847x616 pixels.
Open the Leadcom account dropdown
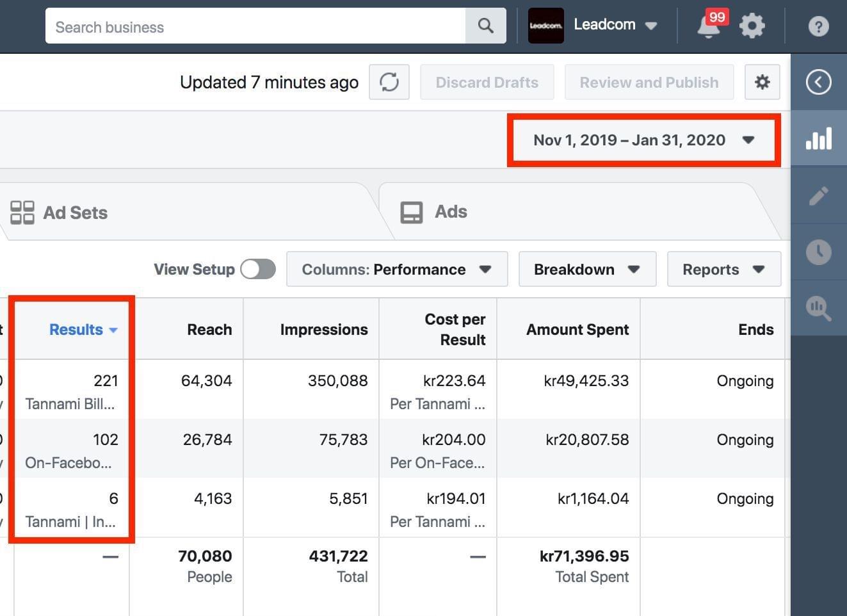tap(615, 25)
